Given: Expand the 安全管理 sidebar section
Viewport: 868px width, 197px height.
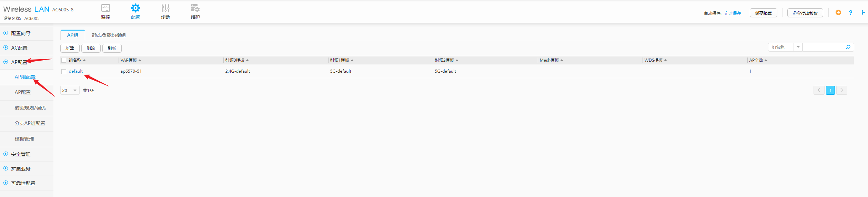Looking at the screenshot, I should pos(21,154).
